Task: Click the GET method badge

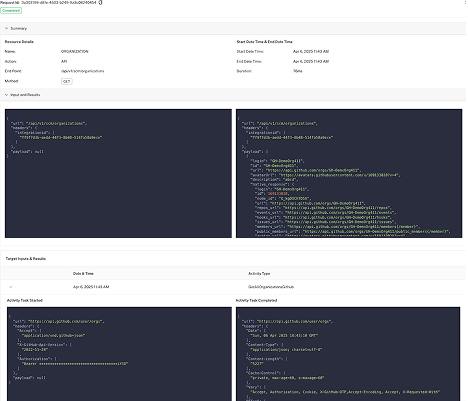Action: click(67, 81)
